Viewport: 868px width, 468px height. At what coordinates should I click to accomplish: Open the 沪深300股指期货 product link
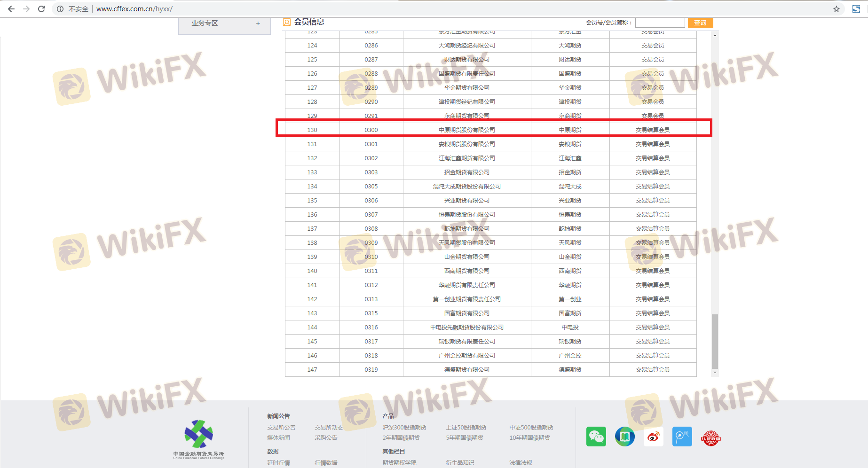404,428
